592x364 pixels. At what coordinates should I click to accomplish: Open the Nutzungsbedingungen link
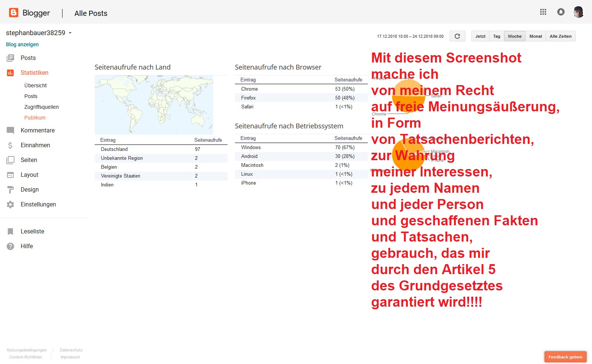click(27, 350)
